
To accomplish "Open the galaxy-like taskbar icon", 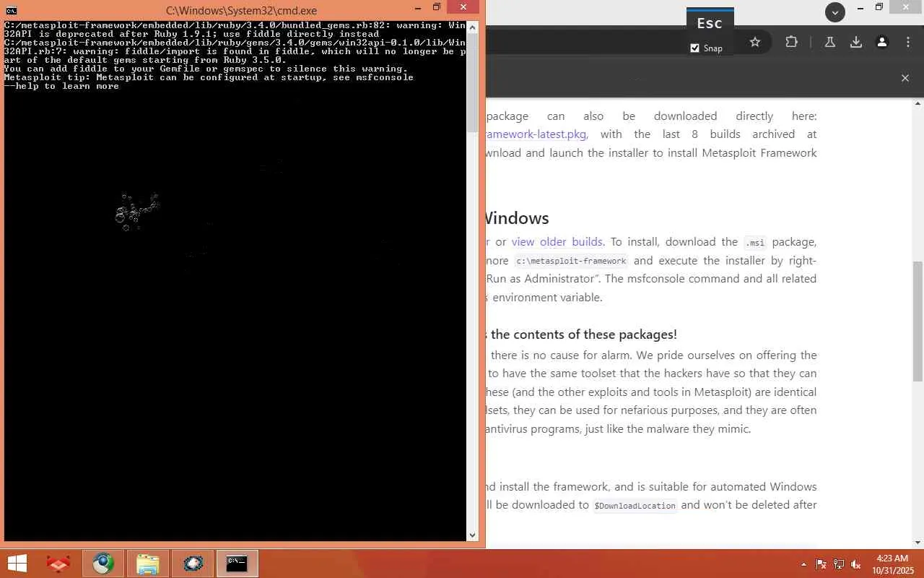I will (193, 564).
